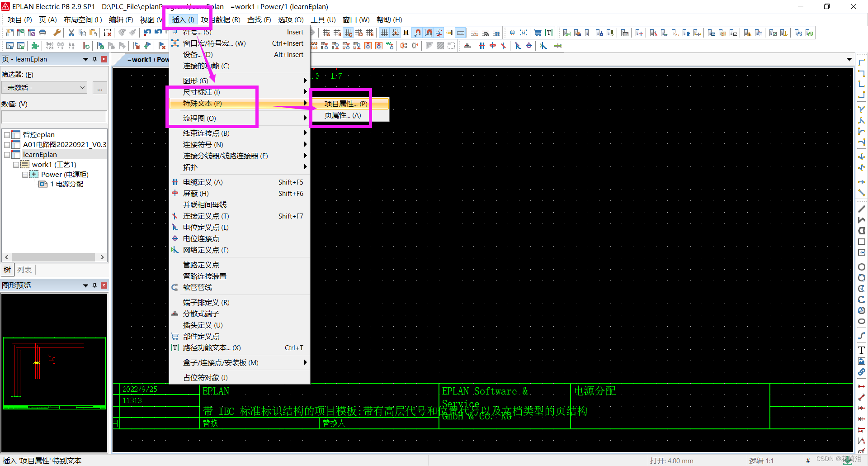This screenshot has width=868, height=466.
Task: Click the tree horizontal scrollbar right arrow
Action: tap(102, 257)
